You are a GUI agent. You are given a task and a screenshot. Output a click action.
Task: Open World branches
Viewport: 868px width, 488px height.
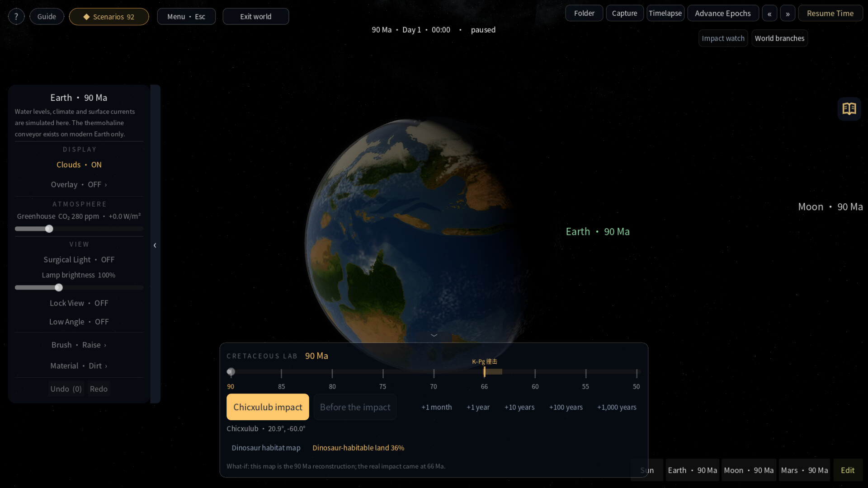pos(779,38)
